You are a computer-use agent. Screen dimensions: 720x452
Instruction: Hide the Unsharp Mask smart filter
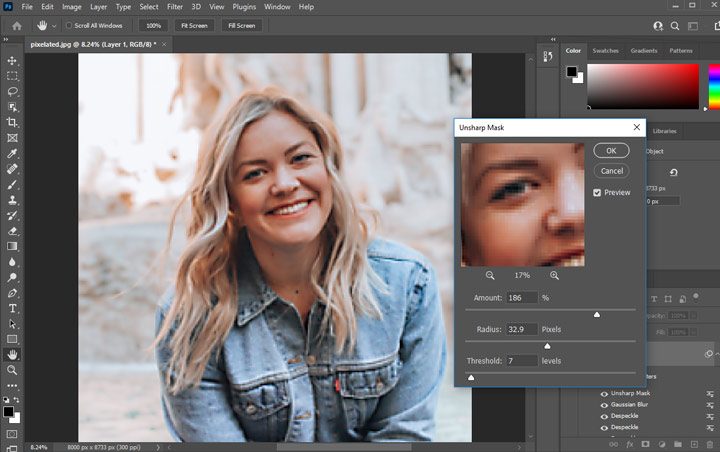[603, 394]
